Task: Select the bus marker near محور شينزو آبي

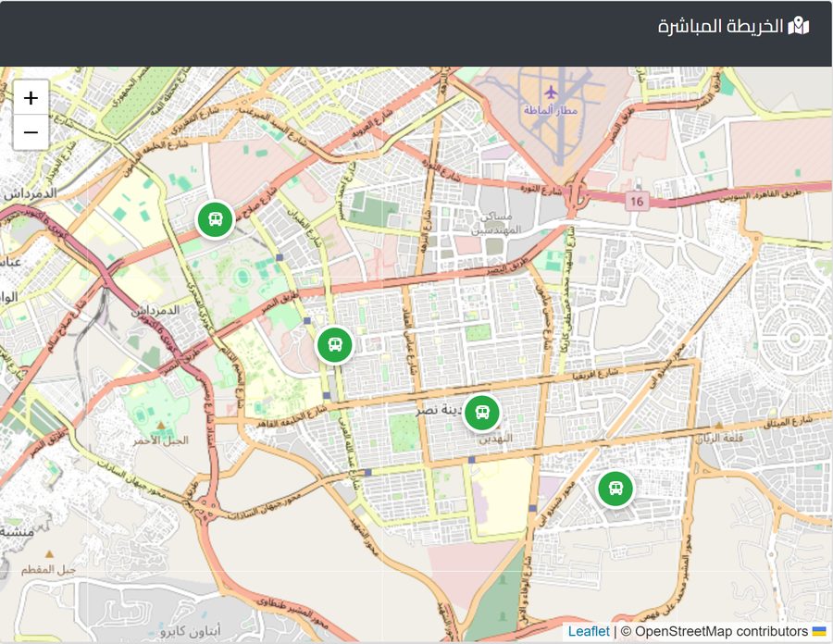Action: tap(615, 489)
